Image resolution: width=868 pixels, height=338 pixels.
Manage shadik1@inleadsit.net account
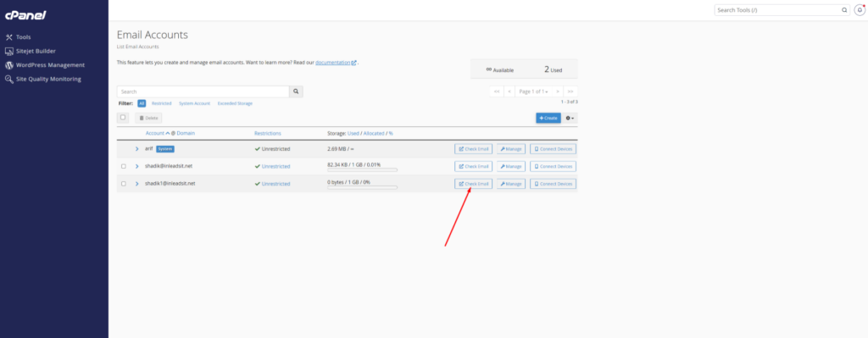point(511,183)
